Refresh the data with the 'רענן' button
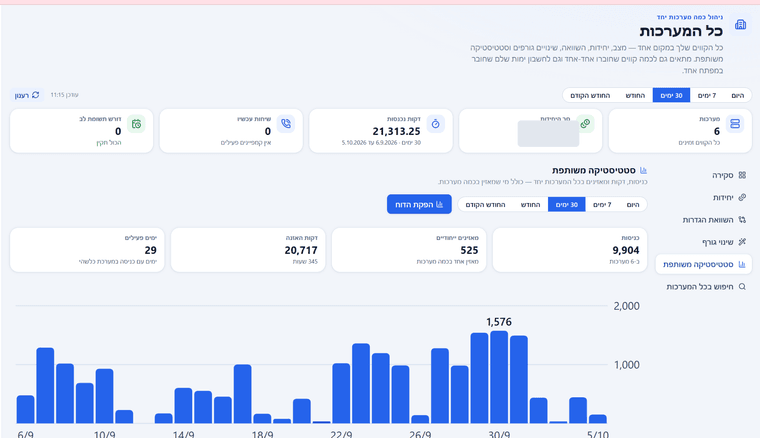The height and width of the screenshot is (438, 760). pos(27,95)
